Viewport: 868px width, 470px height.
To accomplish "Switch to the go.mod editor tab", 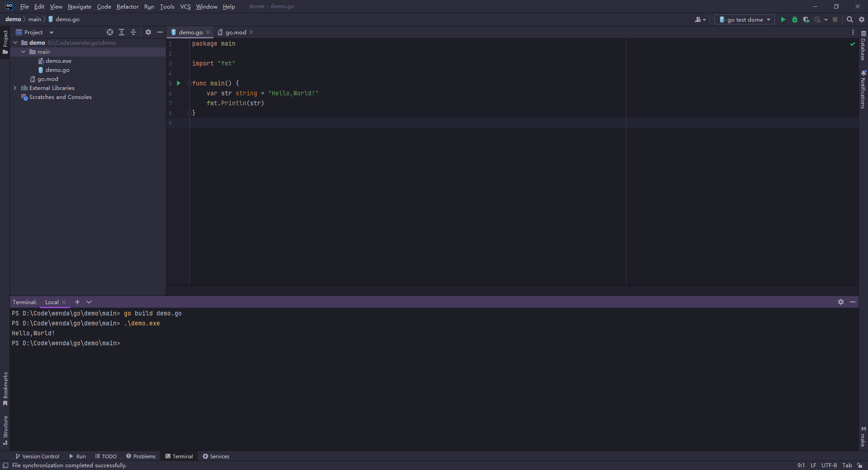I will pos(236,32).
